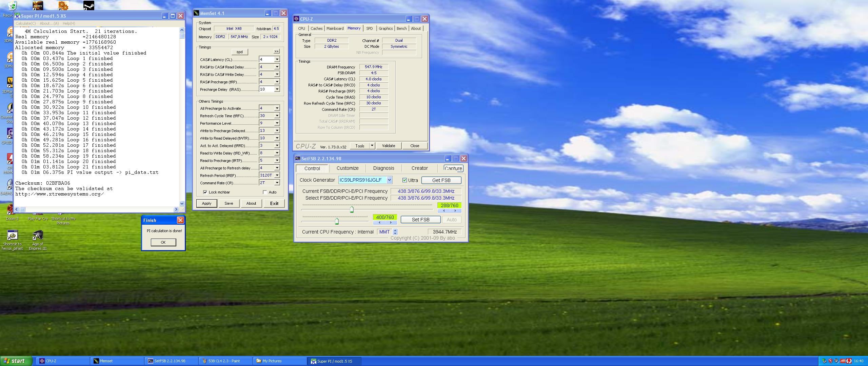Click the Windows start button
Image resolution: width=868 pixels, height=366 pixels.
tap(16, 361)
